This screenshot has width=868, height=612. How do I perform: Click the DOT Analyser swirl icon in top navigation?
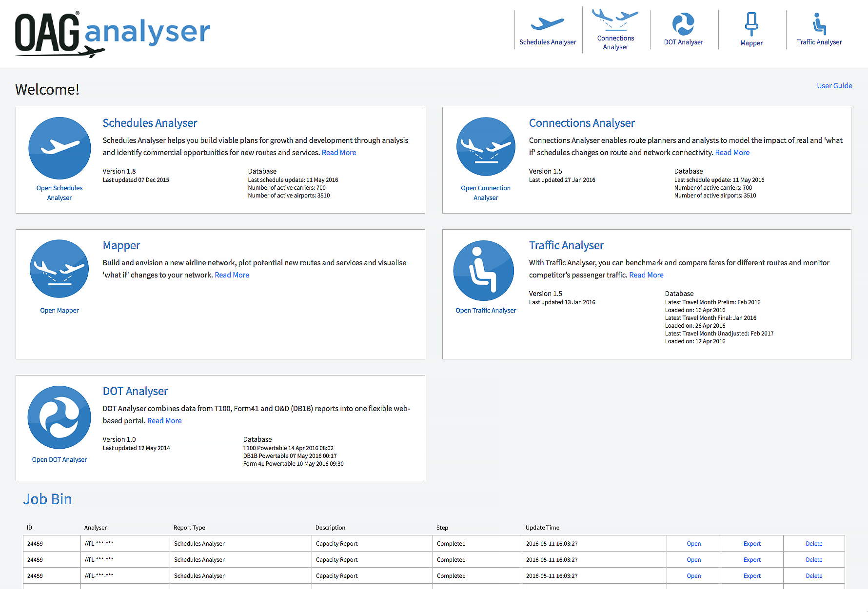point(683,24)
